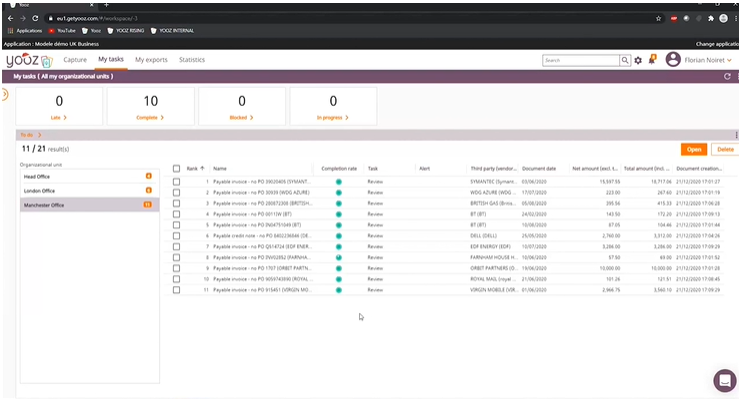Viewport: 739px width, 399px height.
Task: Sort by Rank column arrow
Action: [x=202, y=168]
